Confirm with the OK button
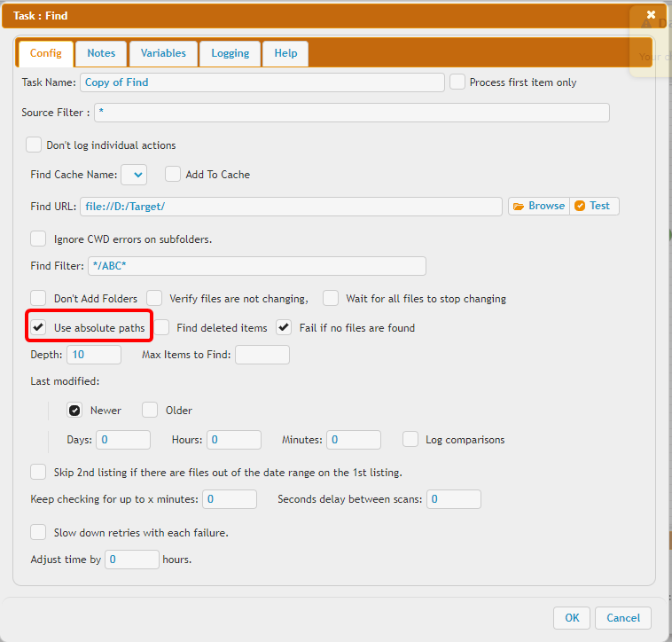This screenshot has height=642, width=672. 572,618
